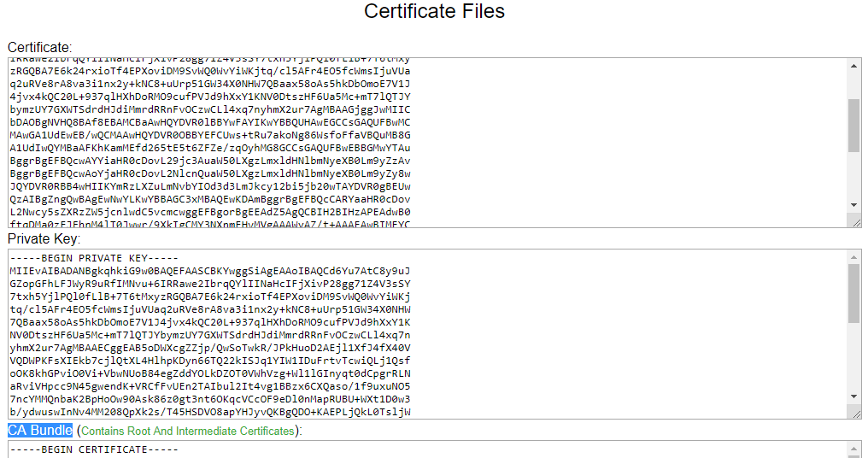This screenshot has height=458, width=868.
Task: Click the certificate line starting 'bDAOBgNVHQ8BAf8EBAMCBaAwHQYDVR0lBBYwFAYIKwYBBQUHAwEGCCsGAQUFBwMC'
Action: [210, 122]
